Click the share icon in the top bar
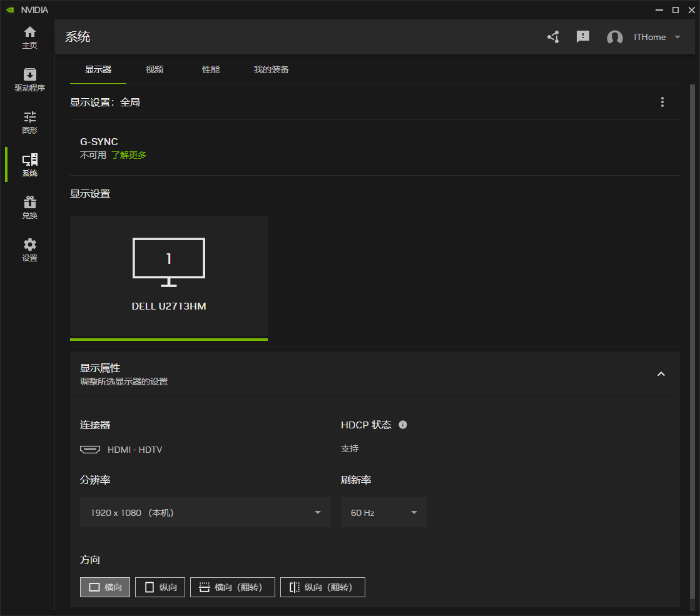This screenshot has width=700, height=616. pyautogui.click(x=553, y=37)
